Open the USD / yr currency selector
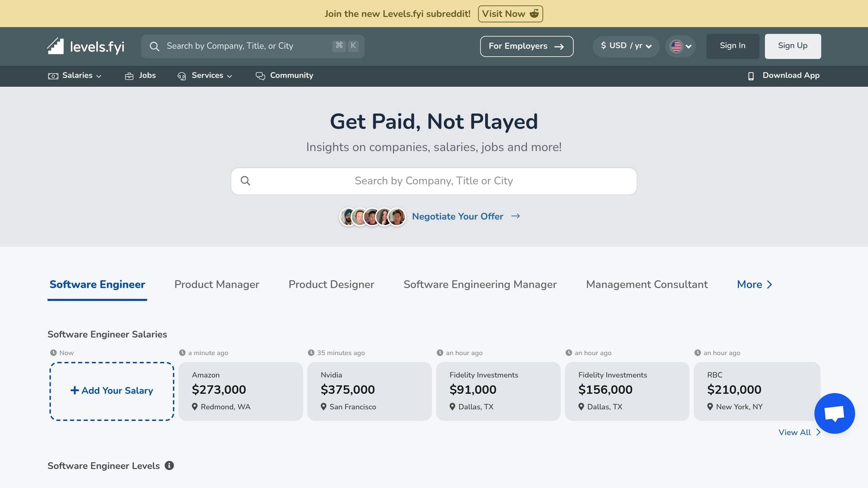This screenshot has height=488, width=868. coord(626,46)
